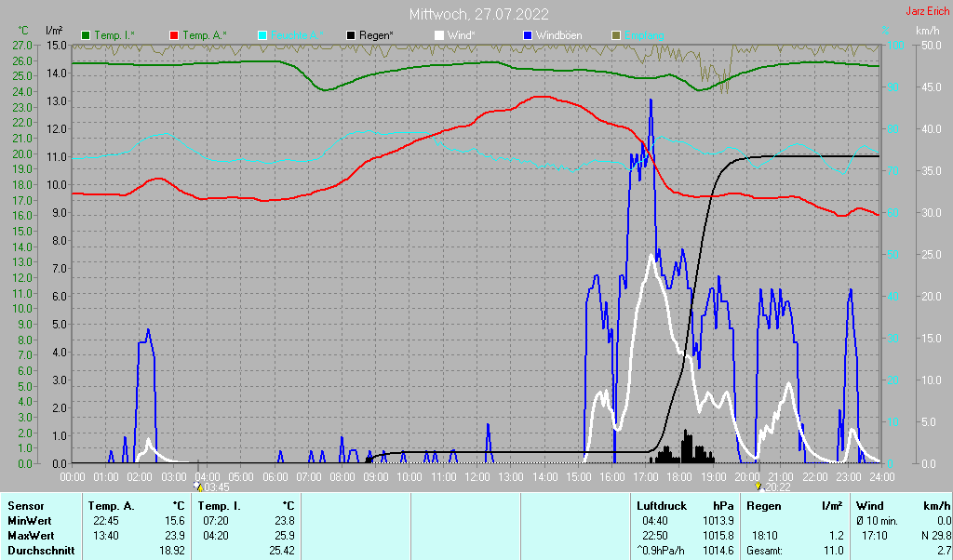The width and height of the screenshot is (953, 560).
Task: Click the 12:00 time axis label
Action: (476, 476)
